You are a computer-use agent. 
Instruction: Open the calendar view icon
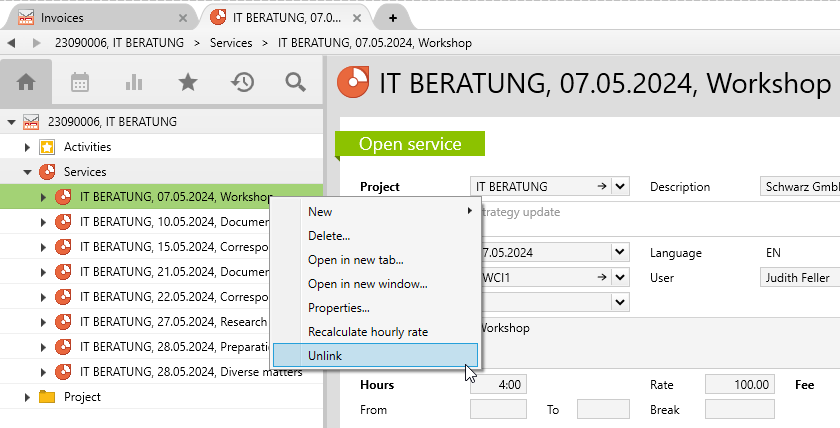[x=80, y=82]
